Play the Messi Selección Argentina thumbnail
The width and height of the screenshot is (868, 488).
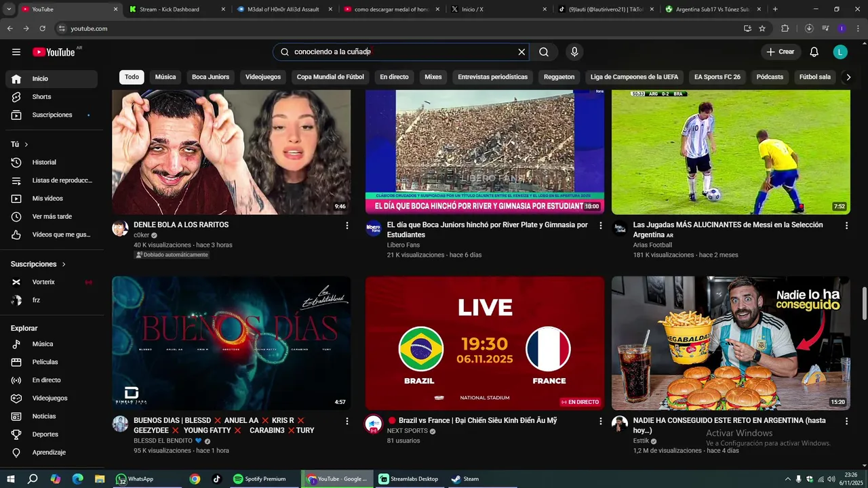pyautogui.click(x=731, y=152)
